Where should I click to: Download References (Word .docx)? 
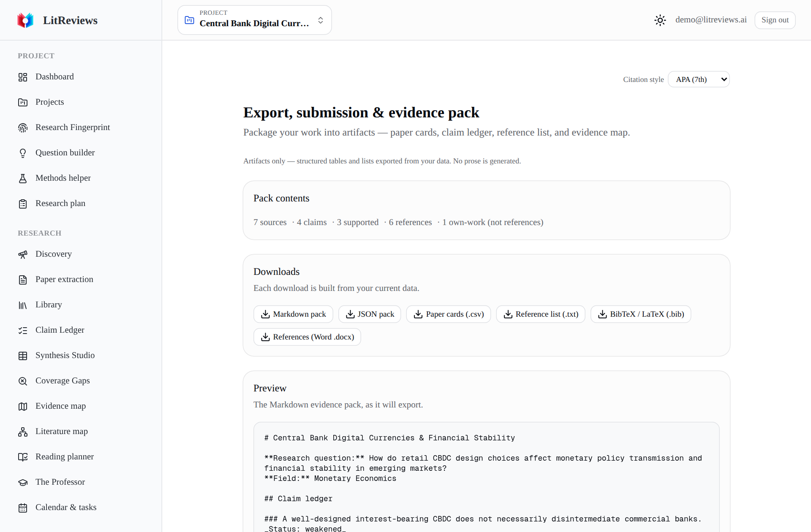tap(307, 337)
